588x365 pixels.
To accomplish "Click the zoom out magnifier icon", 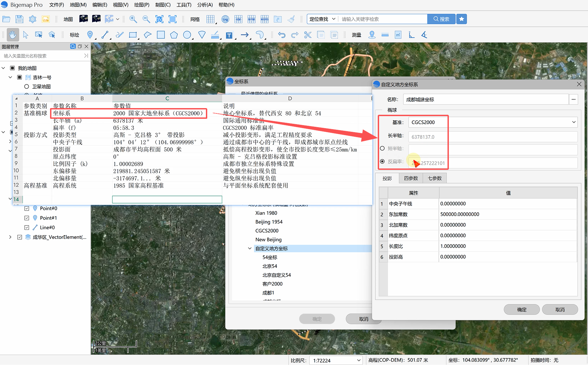I will [146, 19].
